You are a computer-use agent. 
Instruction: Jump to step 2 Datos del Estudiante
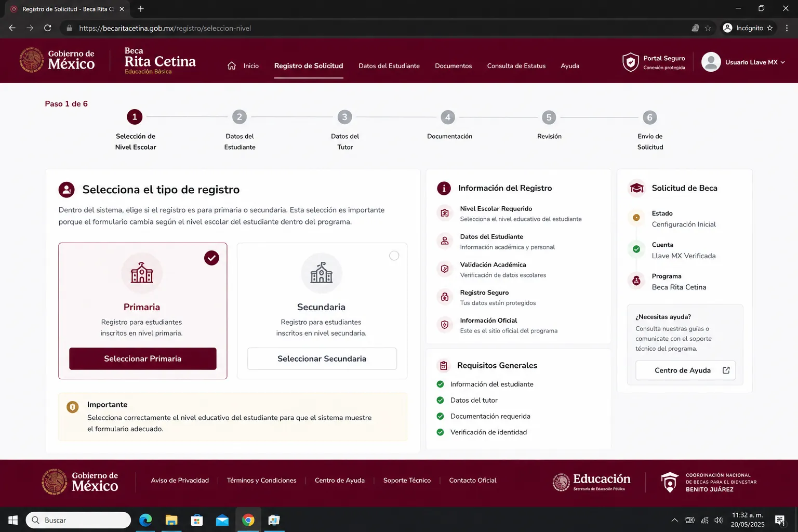[240, 117]
